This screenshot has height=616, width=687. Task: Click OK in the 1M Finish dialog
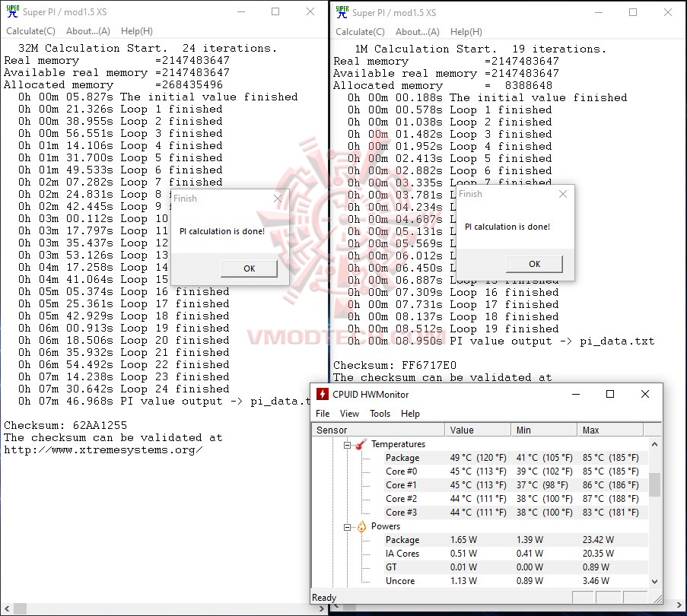535,264
